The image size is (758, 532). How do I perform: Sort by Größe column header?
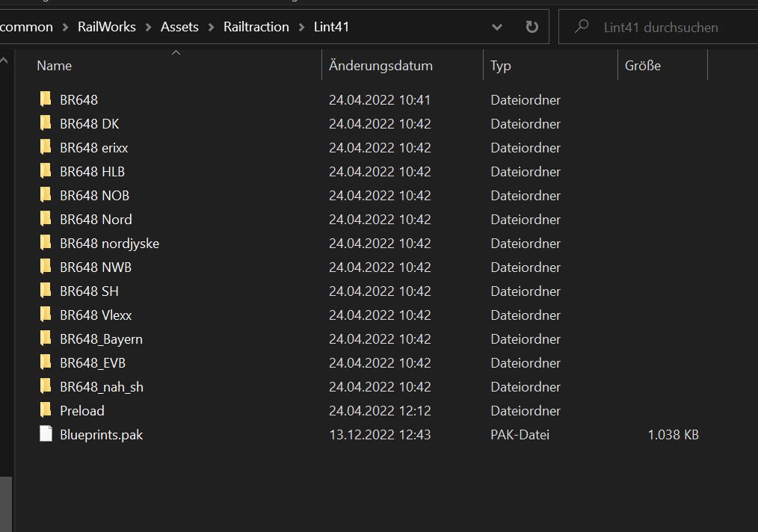(x=643, y=66)
